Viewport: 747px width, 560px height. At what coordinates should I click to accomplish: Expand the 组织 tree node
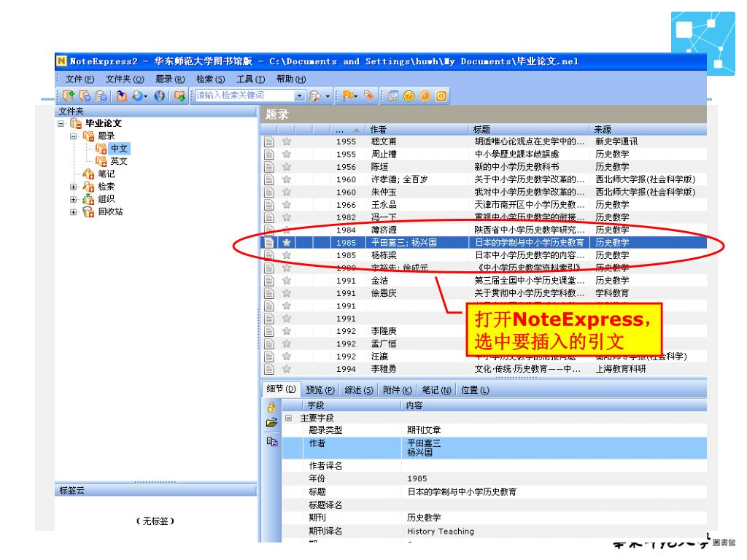(74, 200)
